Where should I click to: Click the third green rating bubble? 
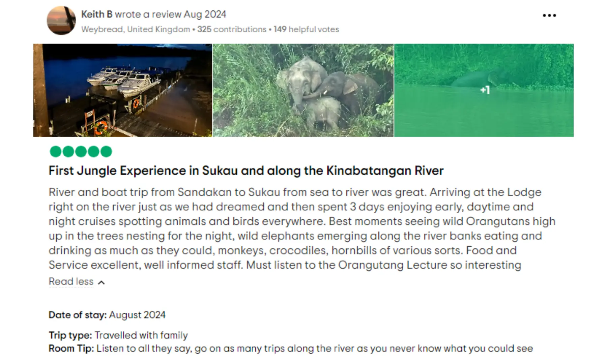click(81, 152)
